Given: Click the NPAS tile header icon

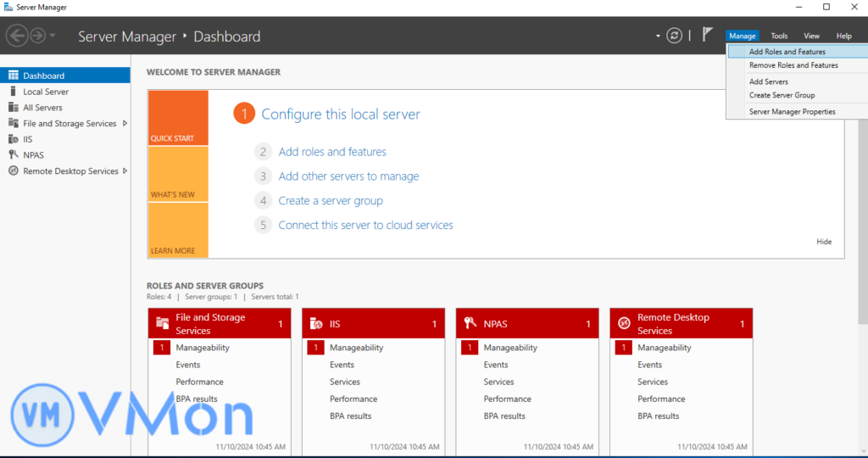Looking at the screenshot, I should [x=470, y=324].
